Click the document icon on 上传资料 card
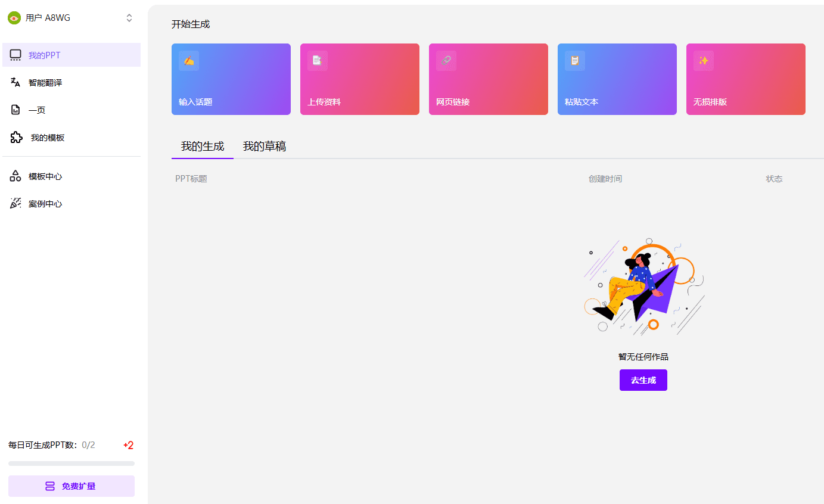Viewport: 824px width, 504px height. pos(318,61)
